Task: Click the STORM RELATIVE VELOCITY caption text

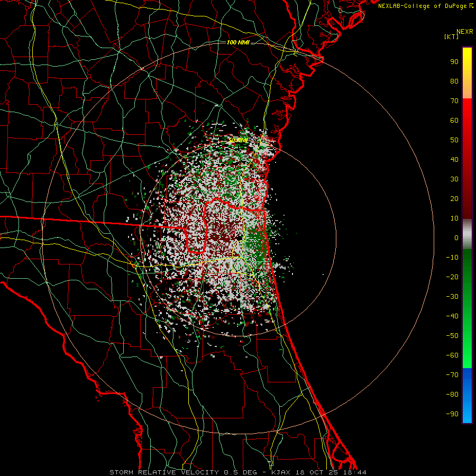Action: 164,472
